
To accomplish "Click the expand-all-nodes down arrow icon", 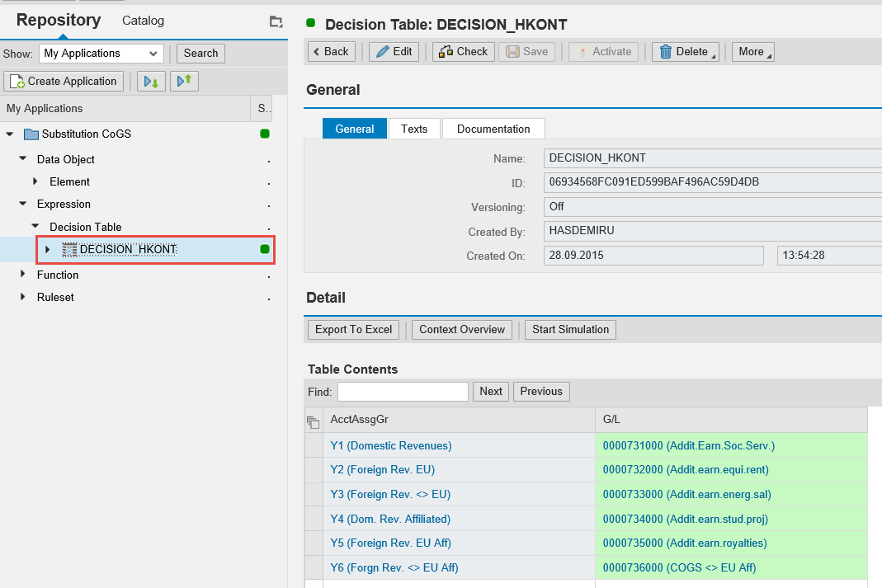I will (x=151, y=82).
